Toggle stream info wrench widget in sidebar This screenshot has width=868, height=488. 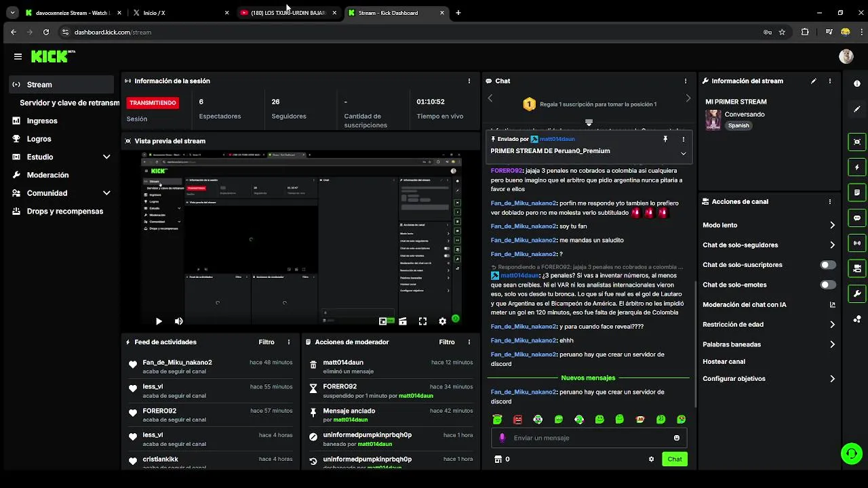pyautogui.click(x=857, y=293)
